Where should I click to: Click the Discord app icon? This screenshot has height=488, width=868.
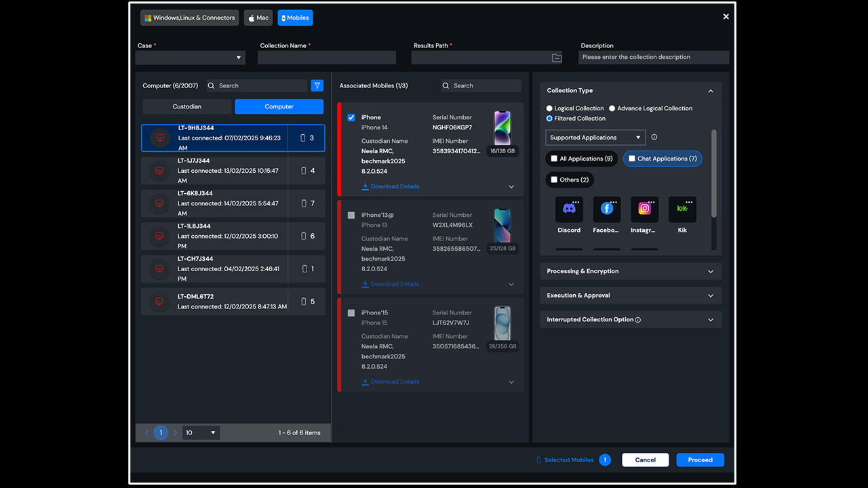click(569, 209)
